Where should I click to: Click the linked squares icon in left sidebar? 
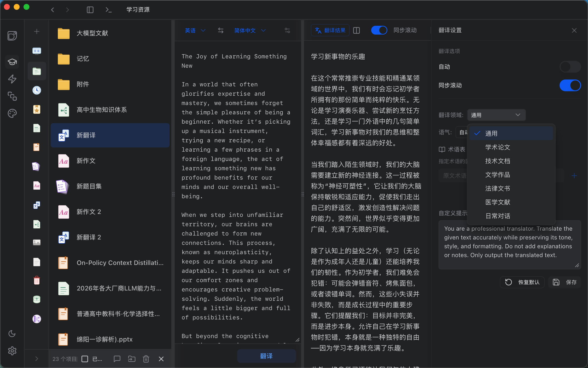pos(12,96)
